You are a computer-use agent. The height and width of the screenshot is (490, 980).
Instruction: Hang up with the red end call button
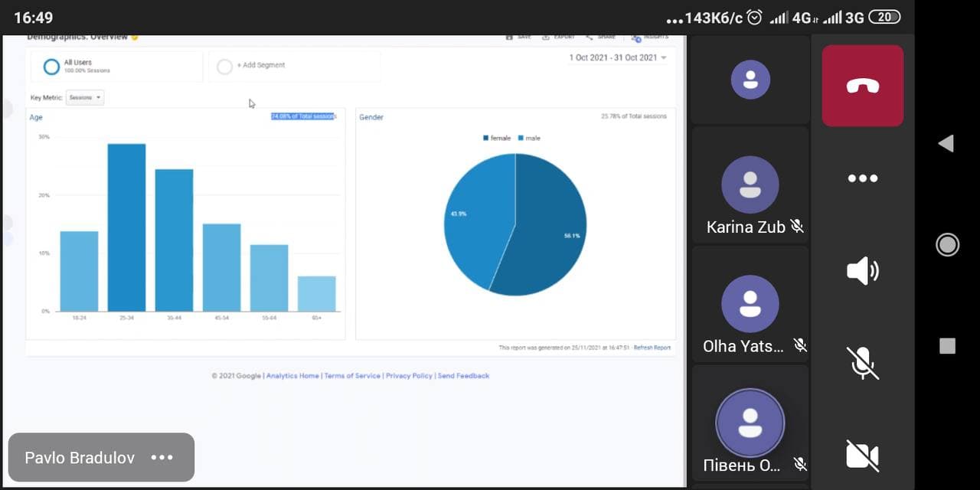862,86
